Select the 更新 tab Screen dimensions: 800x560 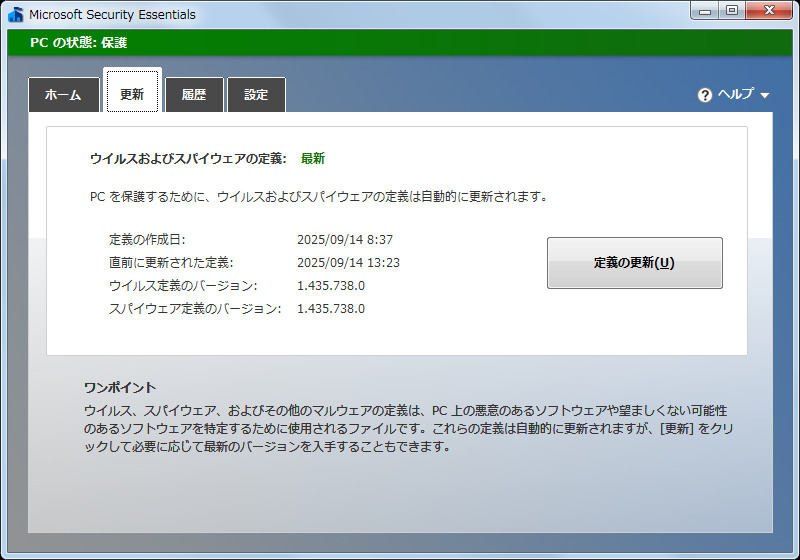click(x=132, y=95)
